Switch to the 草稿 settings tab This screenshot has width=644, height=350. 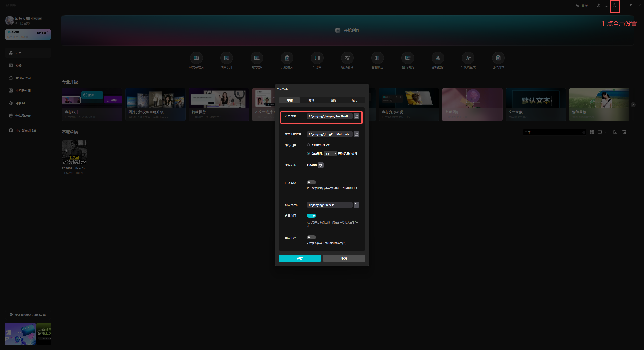[x=290, y=100]
